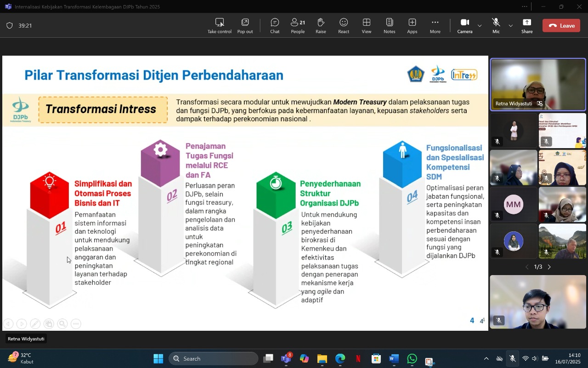This screenshot has width=588, height=368.
Task: Toggle the taskbar microphone mute indicator
Action: click(512, 358)
